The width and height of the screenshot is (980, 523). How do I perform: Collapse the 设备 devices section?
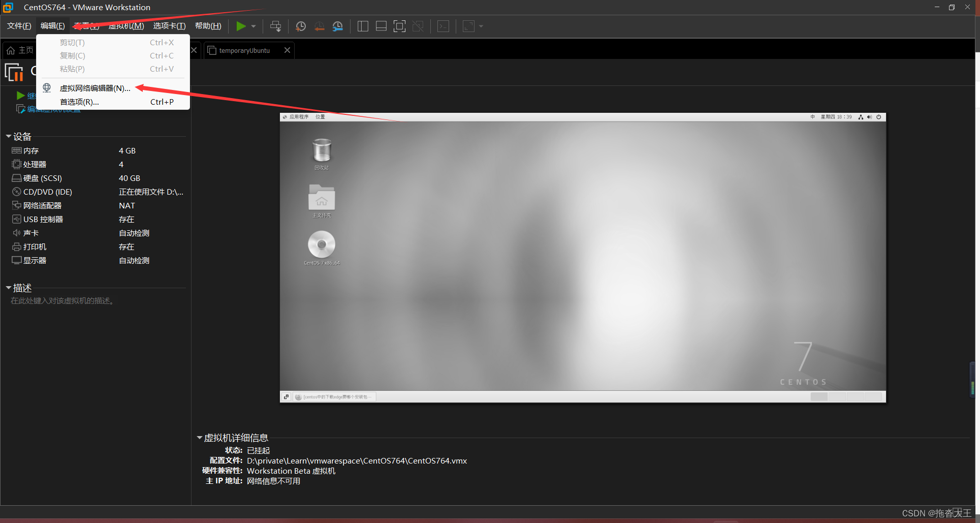9,136
